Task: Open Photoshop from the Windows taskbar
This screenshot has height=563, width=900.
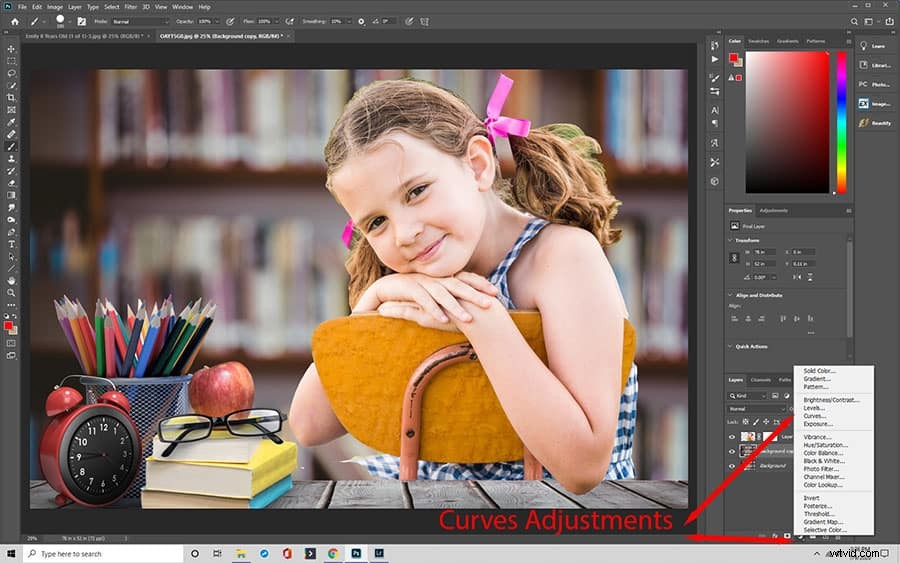Action: 356,554
